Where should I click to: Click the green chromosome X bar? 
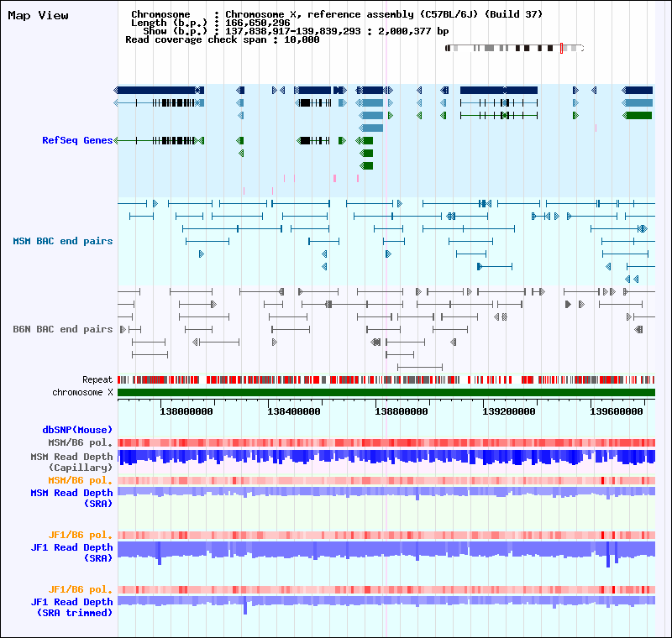[386, 393]
